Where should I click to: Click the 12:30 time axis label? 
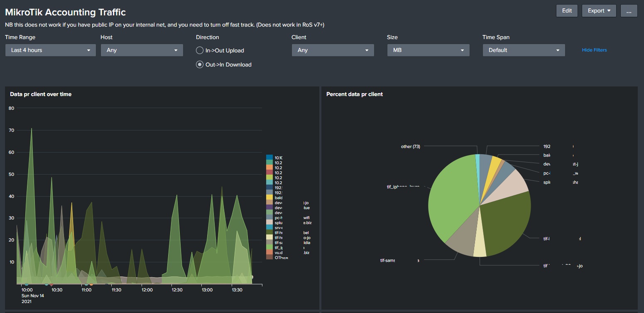pos(176,290)
